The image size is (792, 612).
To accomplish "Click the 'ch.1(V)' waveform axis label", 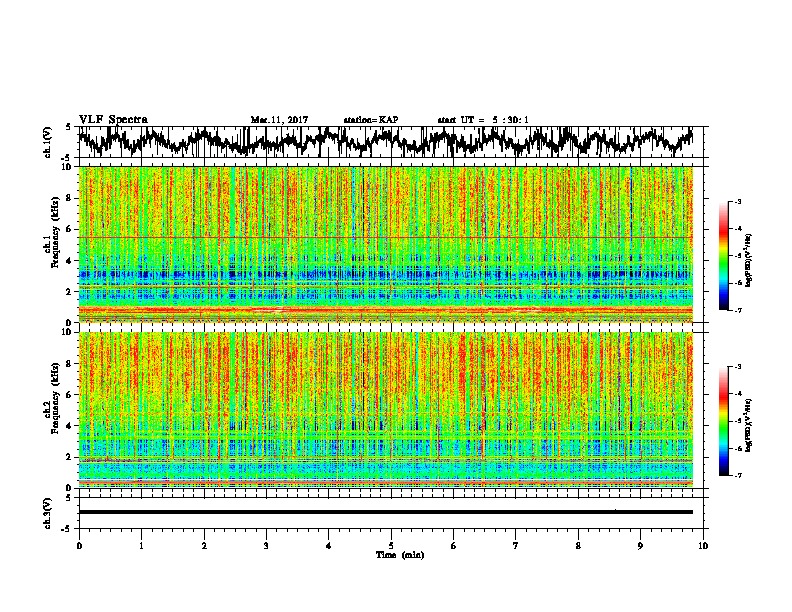I will click(48, 142).
